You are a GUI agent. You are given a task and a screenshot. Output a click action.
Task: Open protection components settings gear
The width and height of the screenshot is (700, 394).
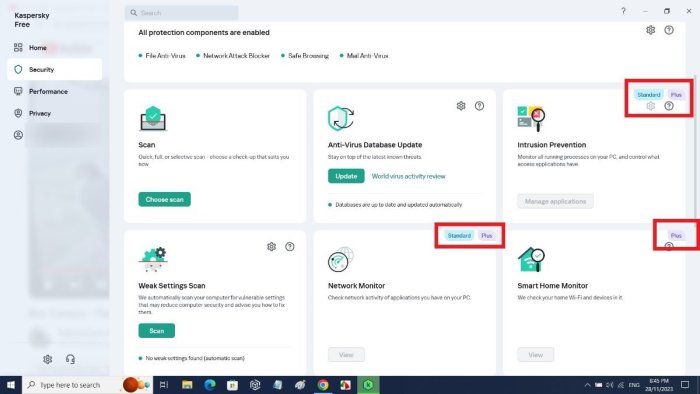pos(650,30)
